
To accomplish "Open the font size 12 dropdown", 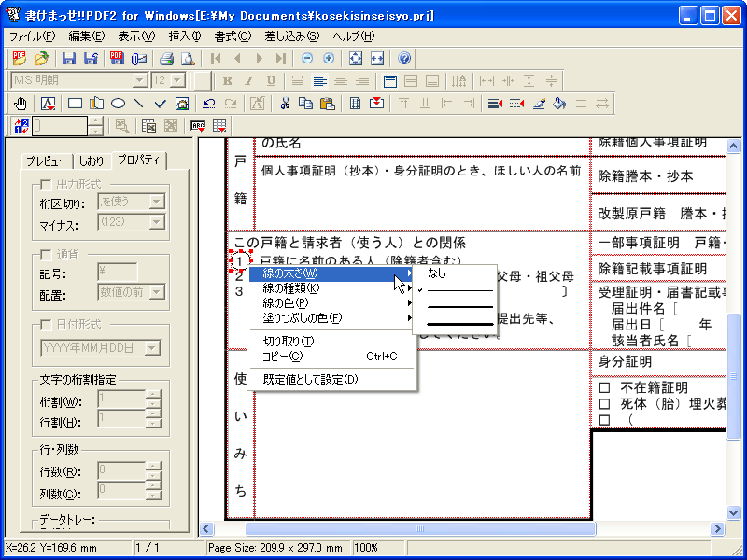I will 177,80.
